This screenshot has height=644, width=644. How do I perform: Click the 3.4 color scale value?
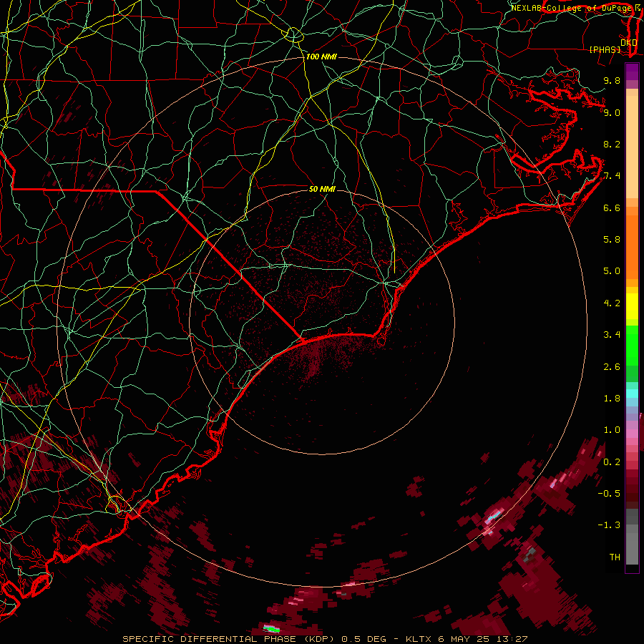[x=612, y=335]
